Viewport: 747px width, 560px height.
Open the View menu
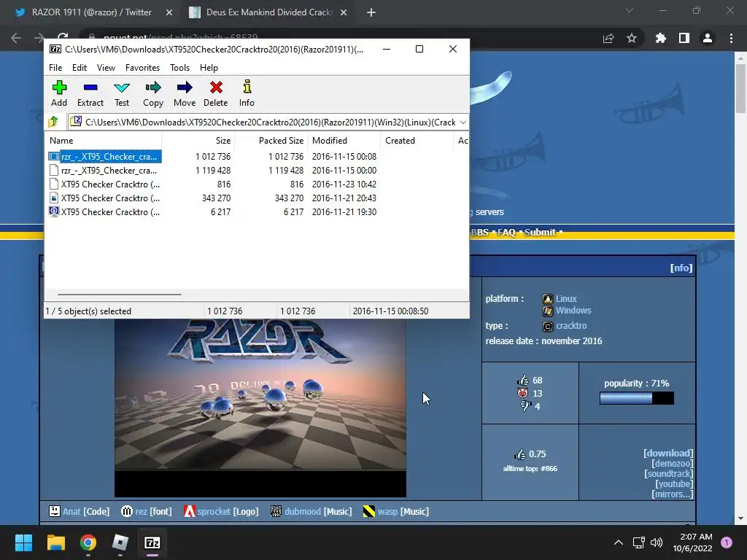(106, 68)
